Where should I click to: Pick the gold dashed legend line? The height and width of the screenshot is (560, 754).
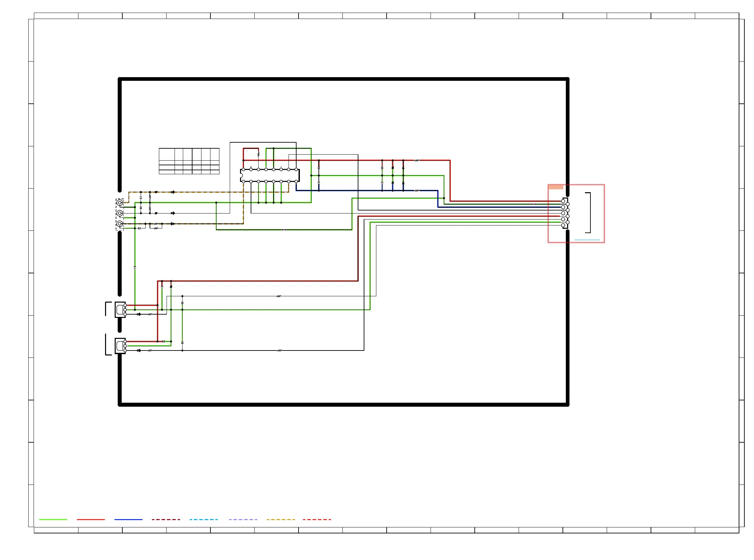click(281, 519)
